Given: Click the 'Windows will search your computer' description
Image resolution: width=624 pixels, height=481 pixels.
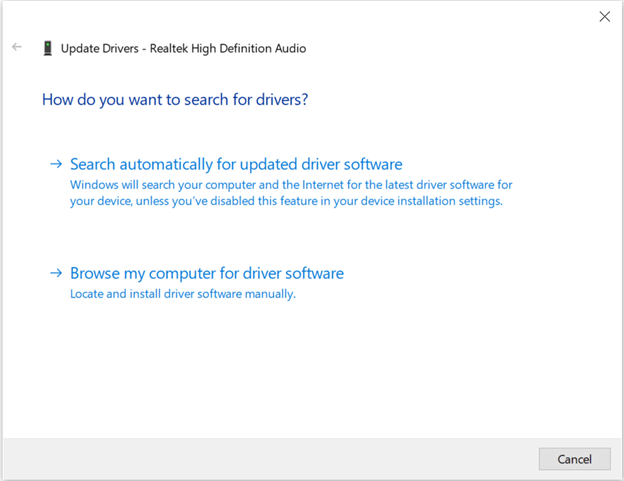Looking at the screenshot, I should tap(291, 193).
